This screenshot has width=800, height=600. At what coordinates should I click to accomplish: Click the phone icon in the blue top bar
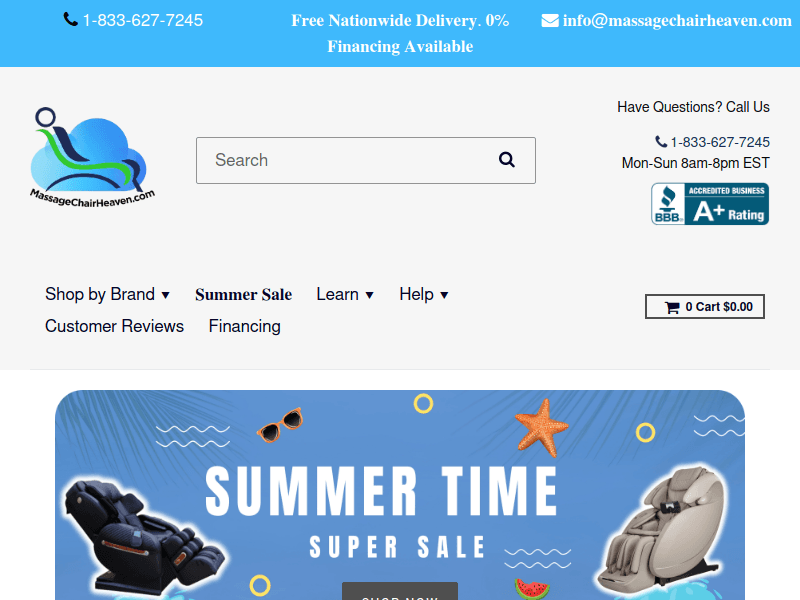coord(70,19)
